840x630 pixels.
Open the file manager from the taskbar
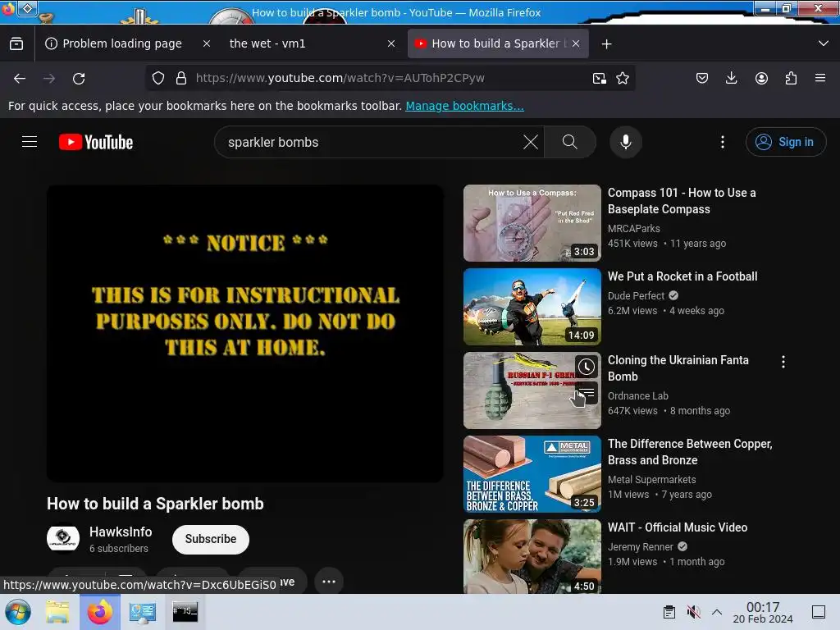(x=57, y=612)
